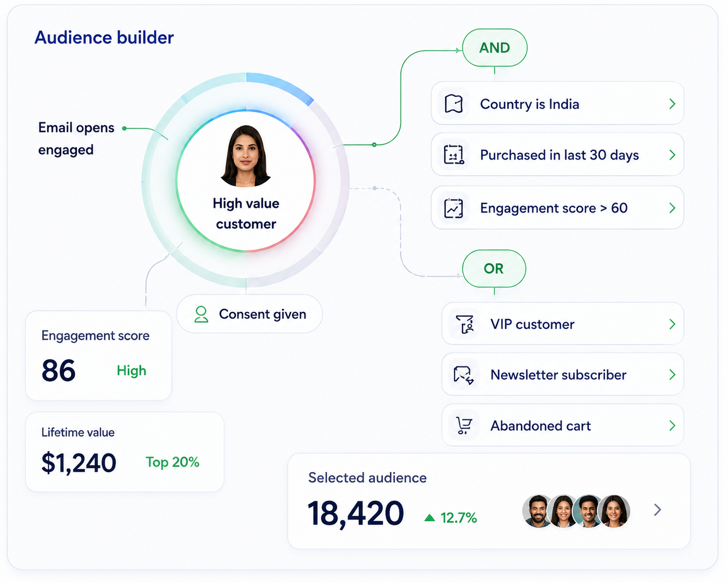
Task: Click the Country is India text
Action: [530, 104]
